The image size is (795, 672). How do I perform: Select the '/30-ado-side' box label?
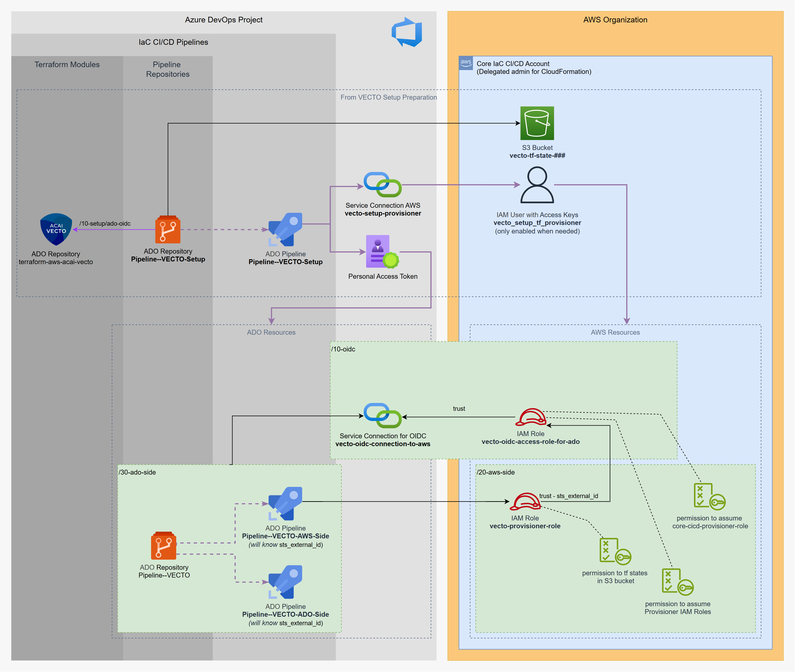click(137, 472)
